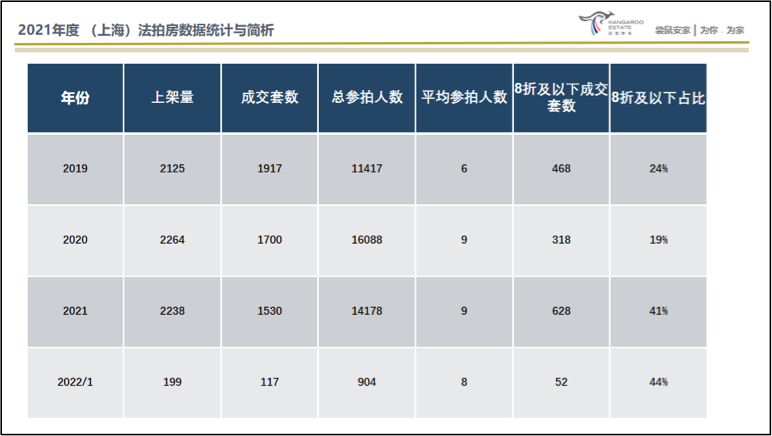
Task: Select the 平均参拍人数 header cell
Action: click(463, 98)
